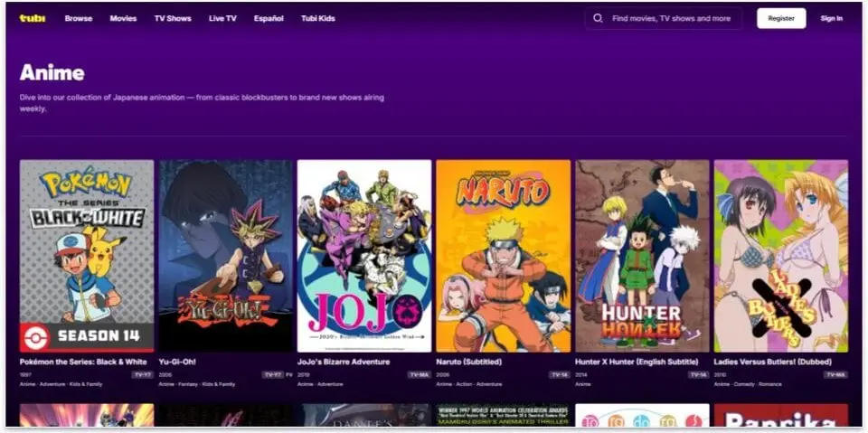Open the Hunter X Hunter poster
The image size is (868, 433).
point(642,256)
